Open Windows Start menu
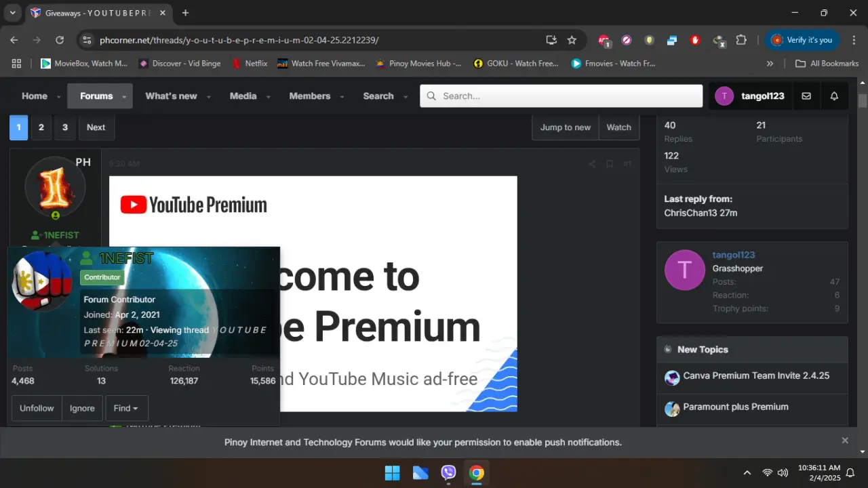 pos(392,472)
